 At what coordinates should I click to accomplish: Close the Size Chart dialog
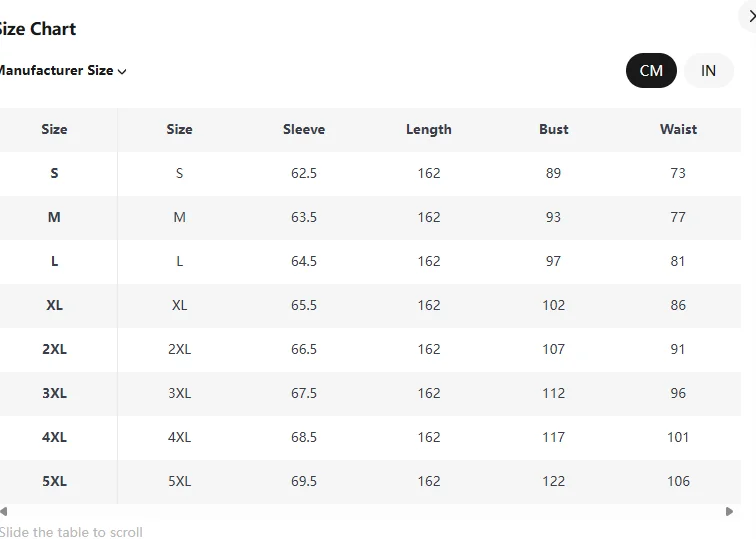750,16
